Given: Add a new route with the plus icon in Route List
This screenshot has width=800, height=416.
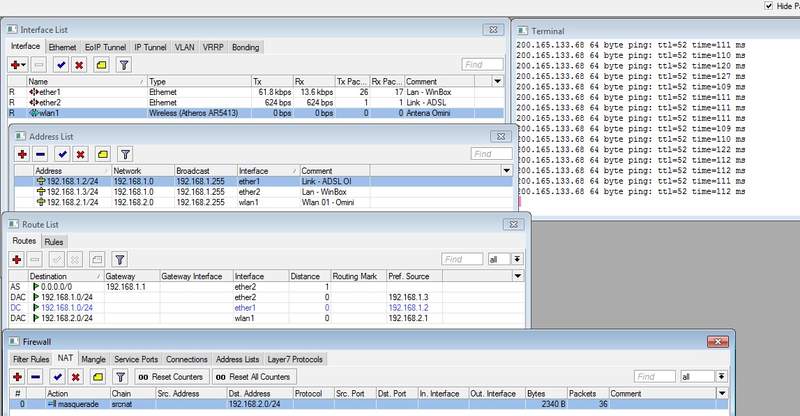Looking at the screenshot, I should click(16, 259).
